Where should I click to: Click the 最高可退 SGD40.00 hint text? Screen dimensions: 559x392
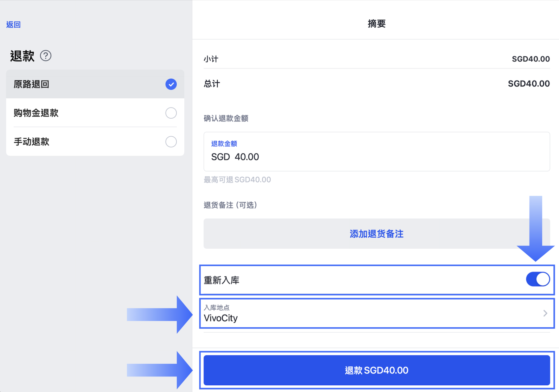tap(237, 180)
